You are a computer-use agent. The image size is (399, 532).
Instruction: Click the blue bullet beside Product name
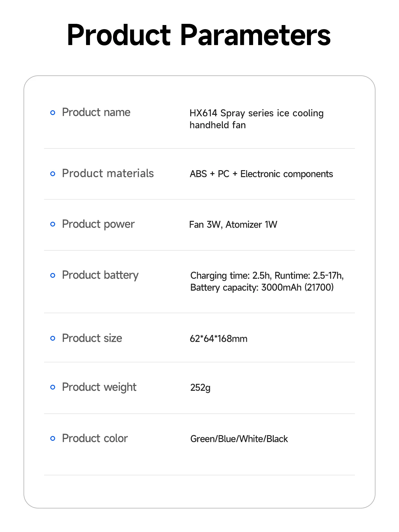point(53,113)
